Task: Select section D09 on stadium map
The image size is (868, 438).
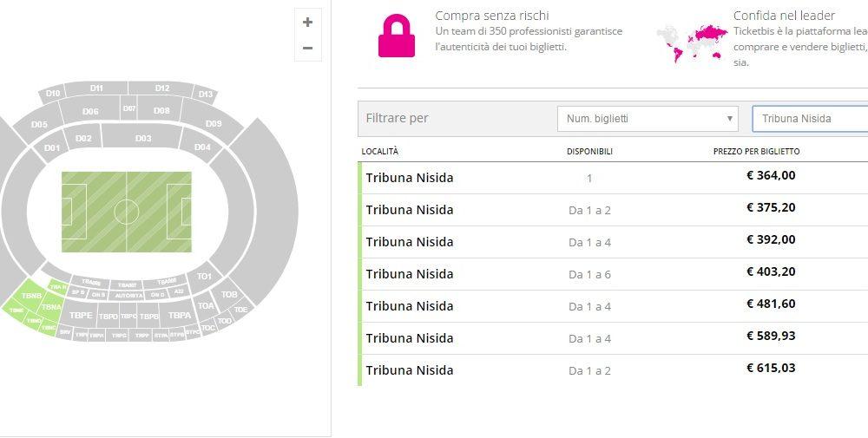Action: tap(214, 124)
